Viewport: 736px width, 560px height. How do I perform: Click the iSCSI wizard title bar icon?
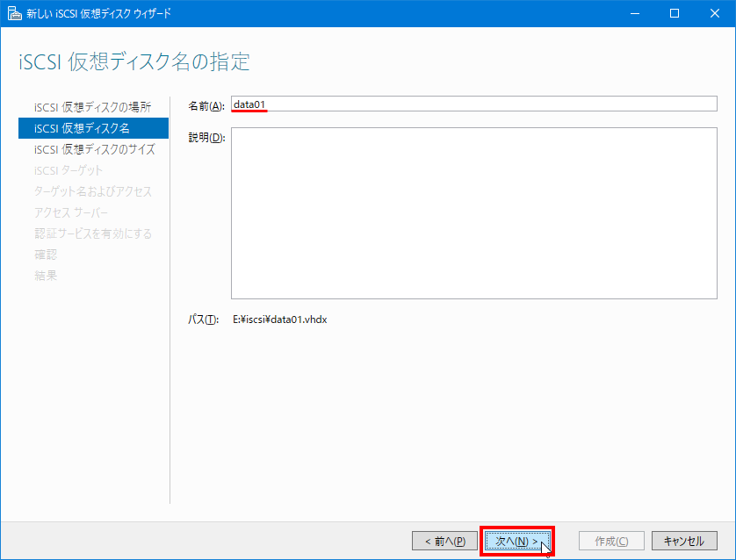click(x=11, y=13)
